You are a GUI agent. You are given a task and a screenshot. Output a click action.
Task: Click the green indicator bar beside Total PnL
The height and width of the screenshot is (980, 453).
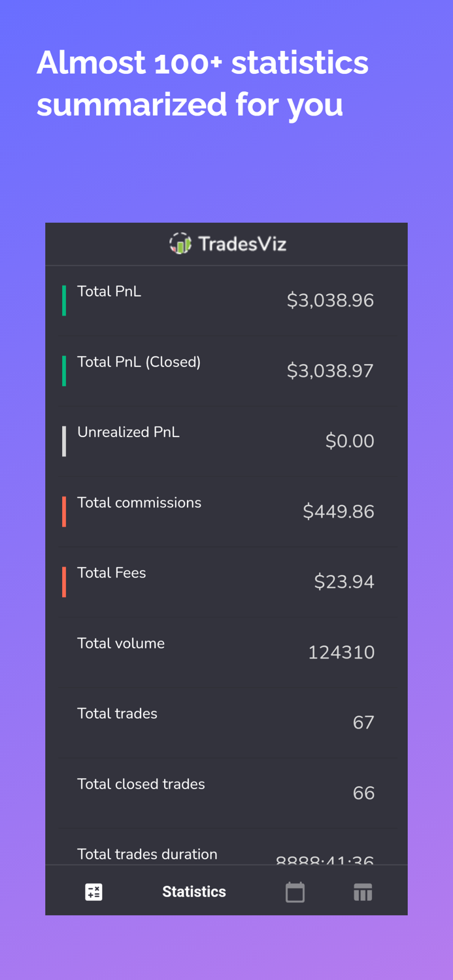(x=64, y=300)
